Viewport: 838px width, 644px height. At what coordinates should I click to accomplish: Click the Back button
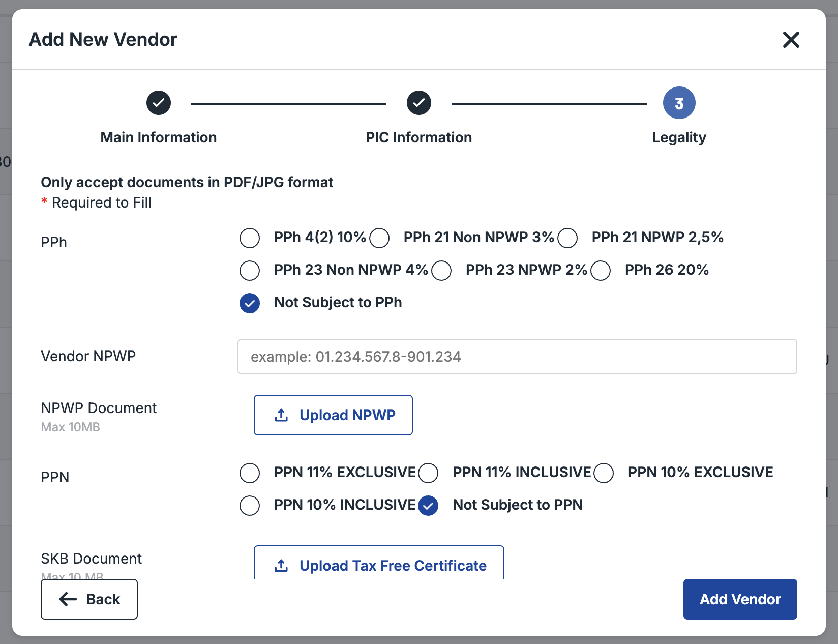coord(89,599)
